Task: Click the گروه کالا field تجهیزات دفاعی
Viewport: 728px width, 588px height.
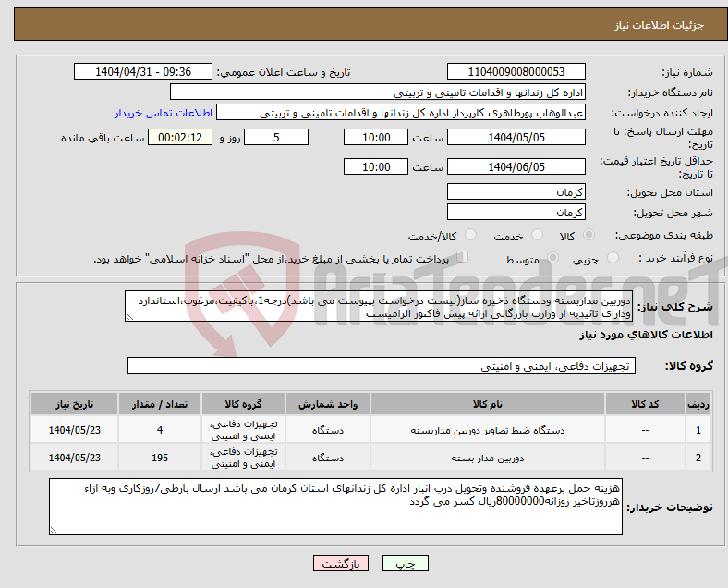Action: (382, 365)
